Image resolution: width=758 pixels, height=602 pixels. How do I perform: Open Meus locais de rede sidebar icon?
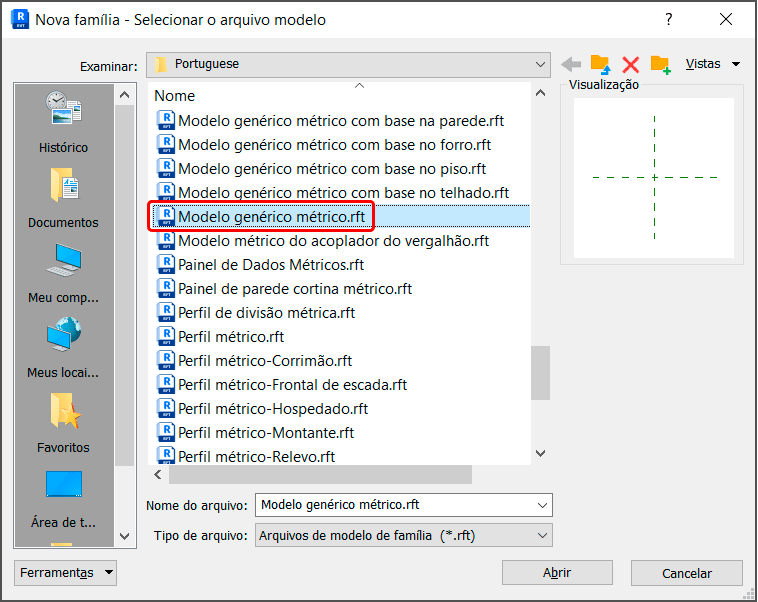[x=63, y=337]
